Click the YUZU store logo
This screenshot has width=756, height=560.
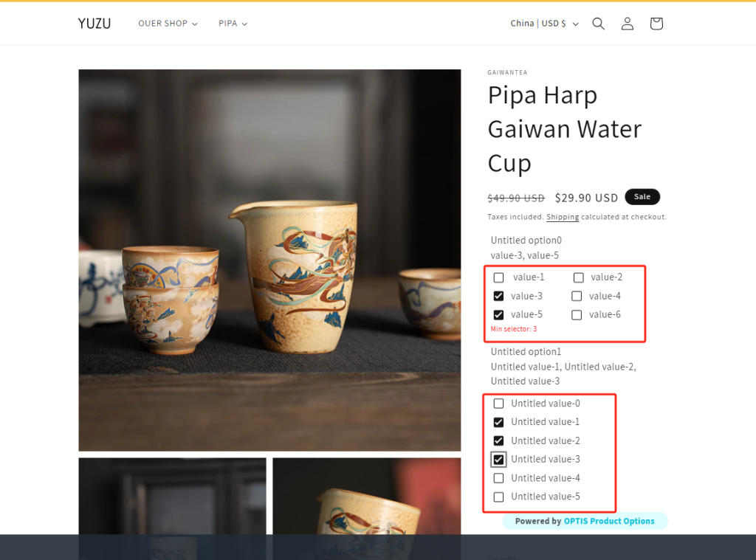point(94,23)
